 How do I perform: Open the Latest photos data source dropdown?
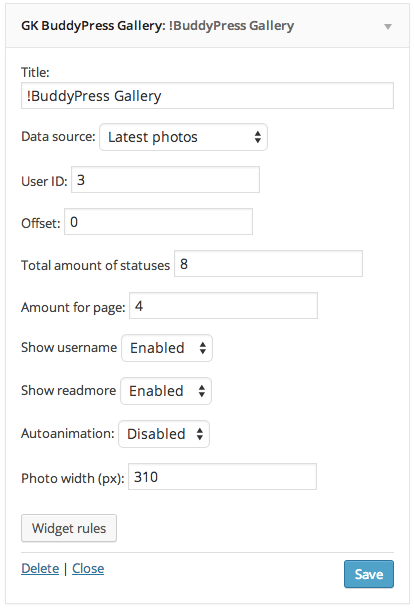183,137
